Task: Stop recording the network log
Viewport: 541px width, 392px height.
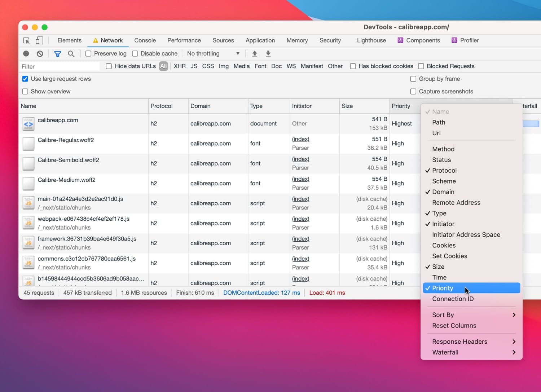Action: (x=26, y=54)
